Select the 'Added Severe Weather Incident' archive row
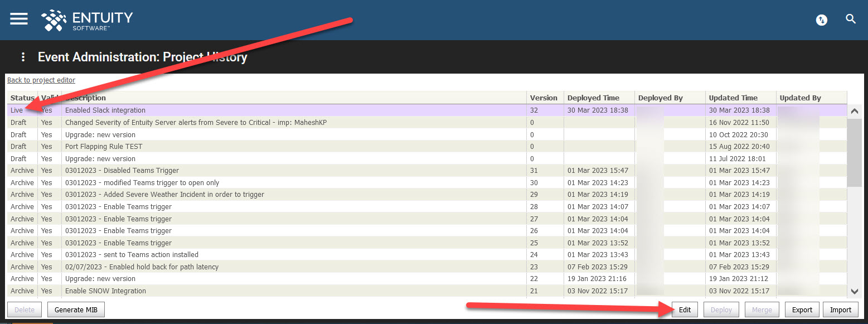Viewport: 868px width, 324px height. (x=427, y=195)
